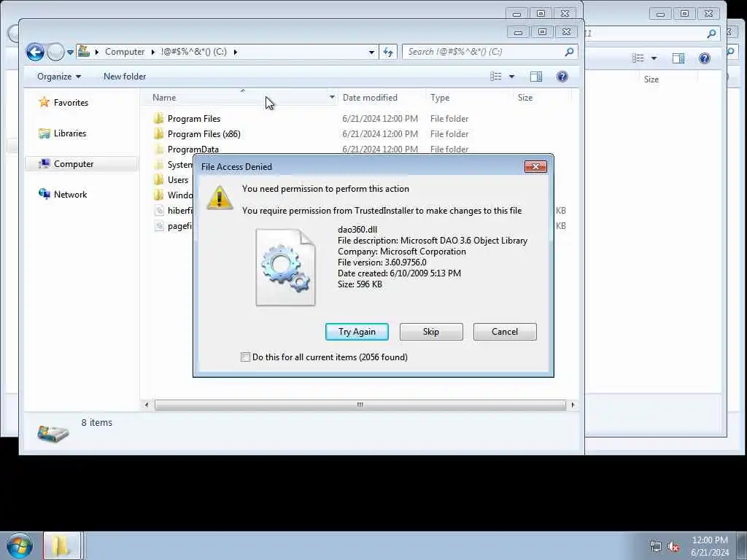
Task: Click Help icon in background window
Action: click(x=704, y=58)
